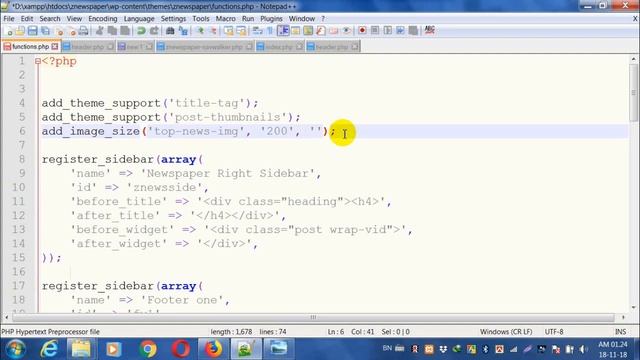Click 'Windows (CR LF)' in status bar

506,332
